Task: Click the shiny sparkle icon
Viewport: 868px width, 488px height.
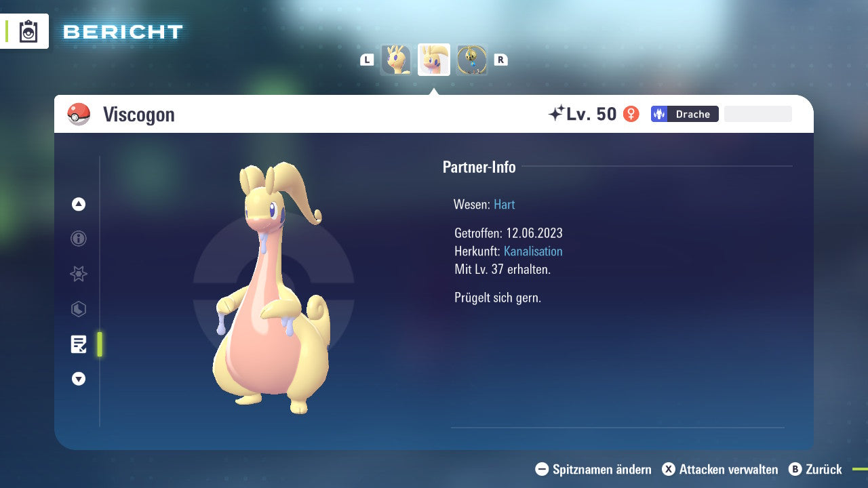Action: tap(556, 113)
